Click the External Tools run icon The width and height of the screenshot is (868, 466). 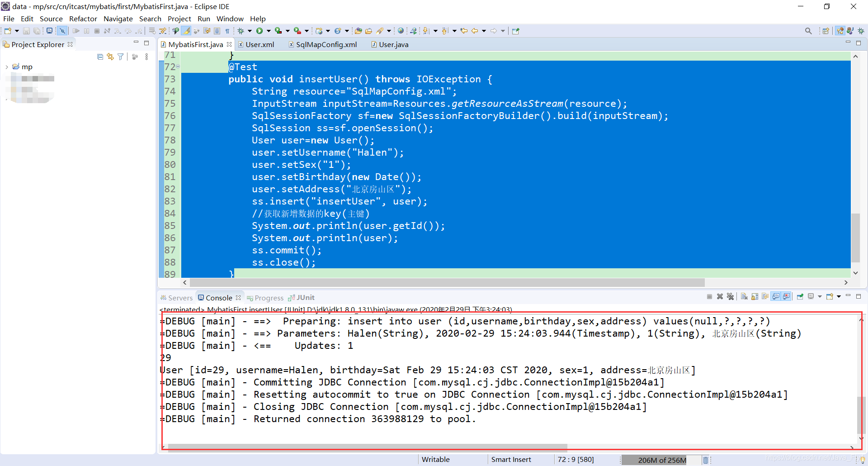point(297,31)
